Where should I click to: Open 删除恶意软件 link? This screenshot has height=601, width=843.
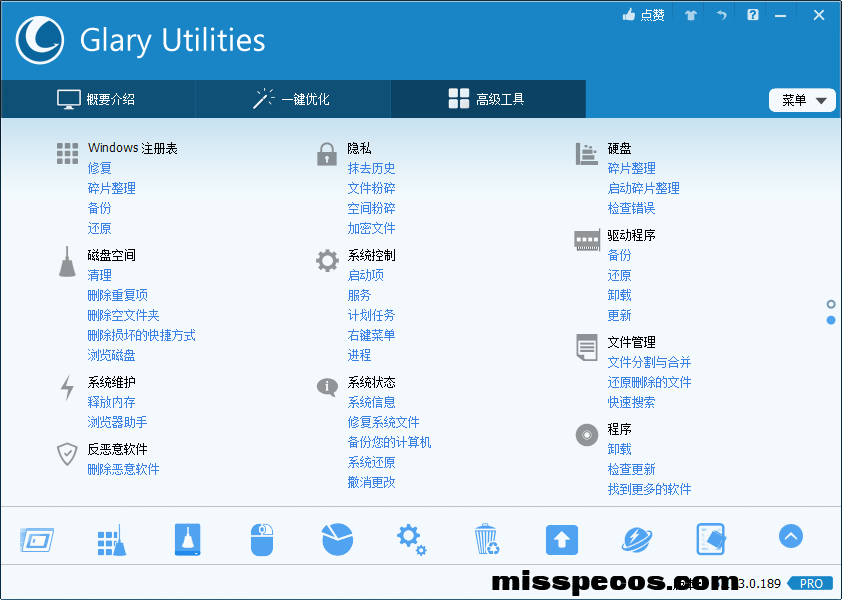click(123, 469)
